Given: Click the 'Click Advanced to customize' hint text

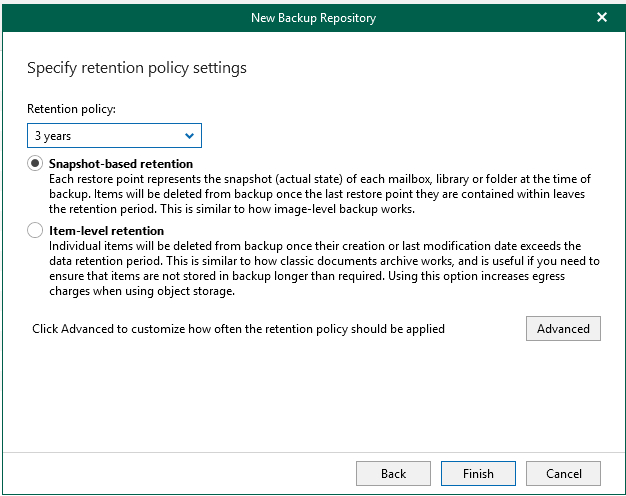Looking at the screenshot, I should pos(238,329).
